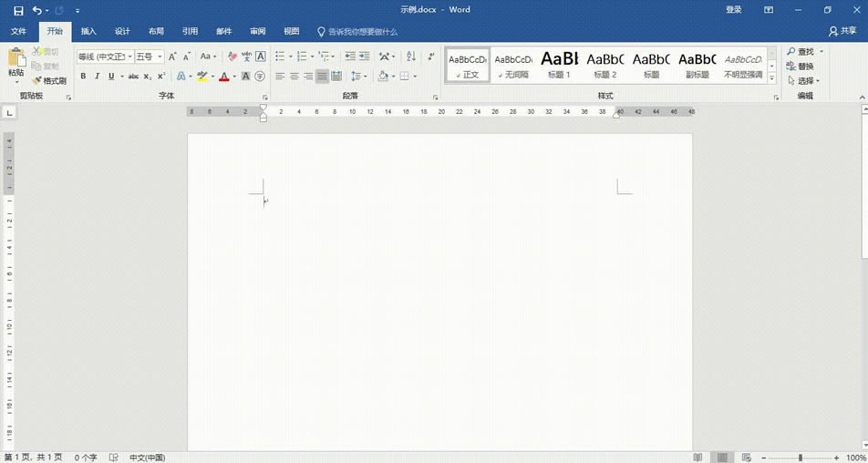Show or hide paragraph marks
This screenshot has width=868, height=463.
coord(430,57)
